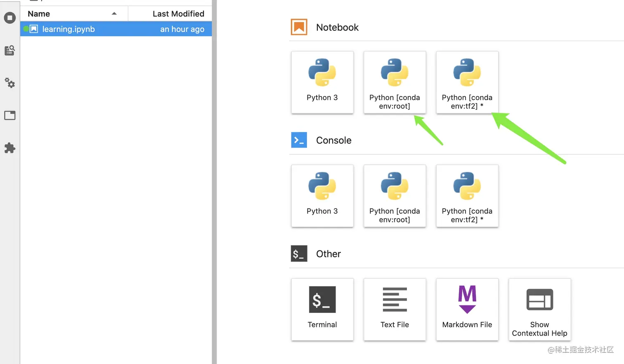
Task: Click the Other section header icon
Action: coord(299,253)
